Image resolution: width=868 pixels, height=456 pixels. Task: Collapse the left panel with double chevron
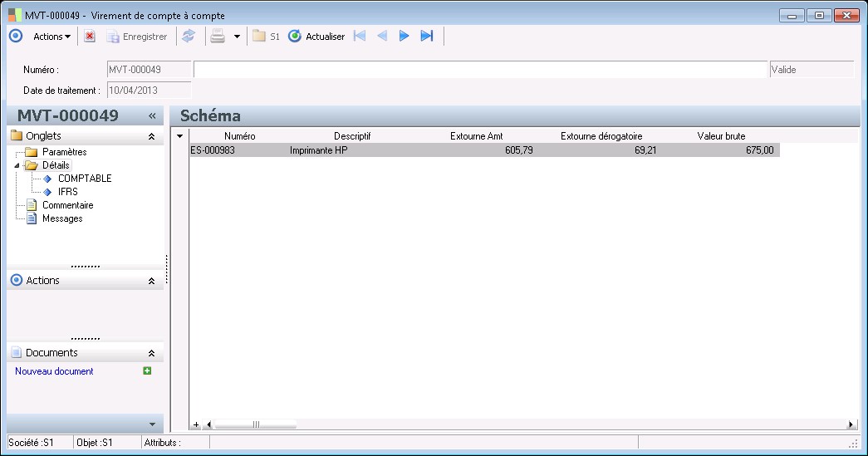point(152,115)
